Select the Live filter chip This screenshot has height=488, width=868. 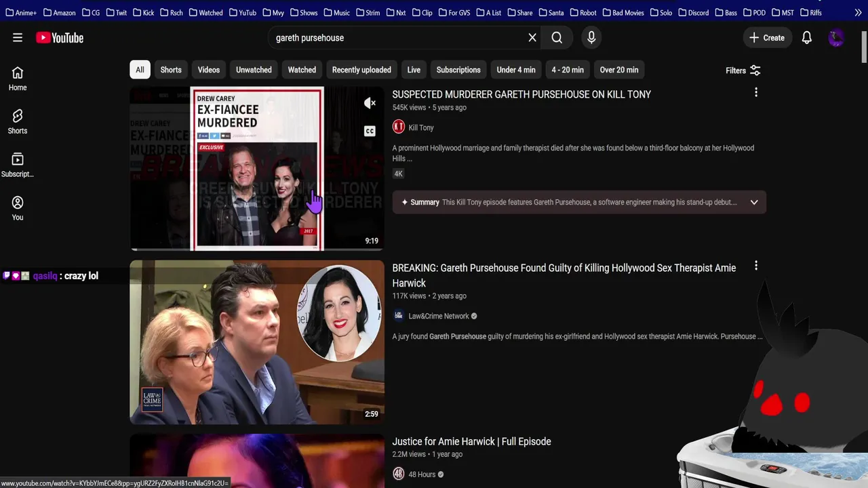[414, 70]
